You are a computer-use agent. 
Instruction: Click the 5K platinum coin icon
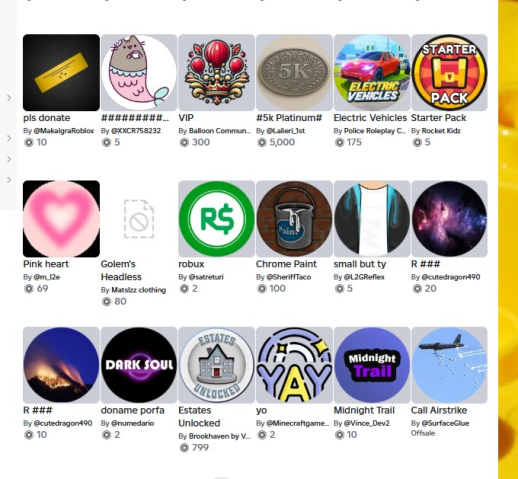click(294, 72)
